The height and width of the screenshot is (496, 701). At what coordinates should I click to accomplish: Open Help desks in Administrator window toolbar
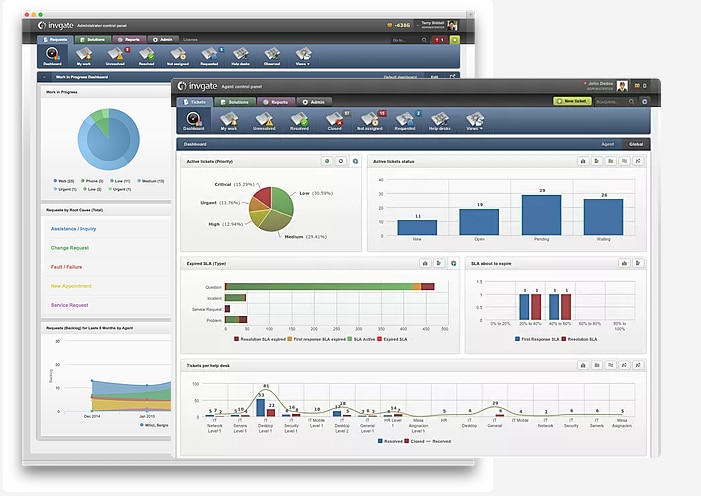pos(241,55)
